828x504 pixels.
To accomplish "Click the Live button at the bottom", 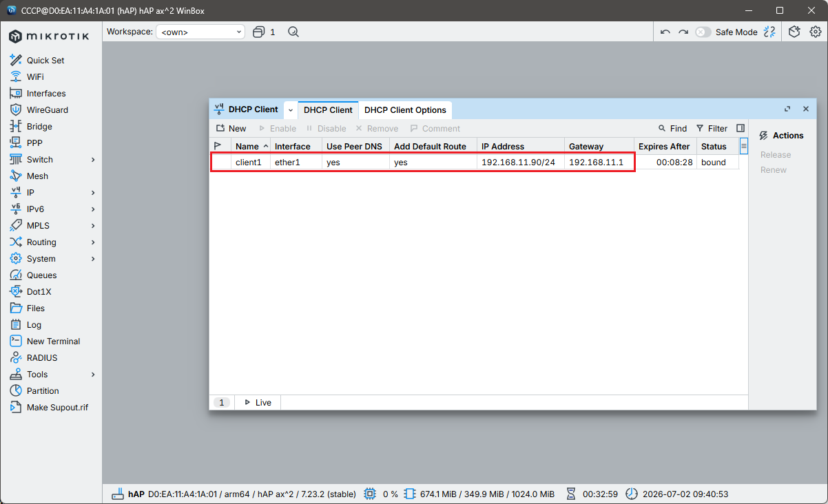I will [258, 402].
